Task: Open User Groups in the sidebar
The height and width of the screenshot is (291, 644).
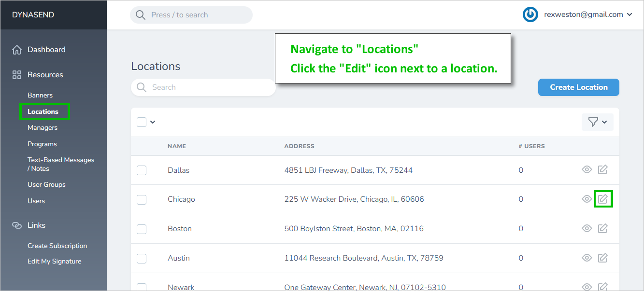Action: (x=46, y=184)
